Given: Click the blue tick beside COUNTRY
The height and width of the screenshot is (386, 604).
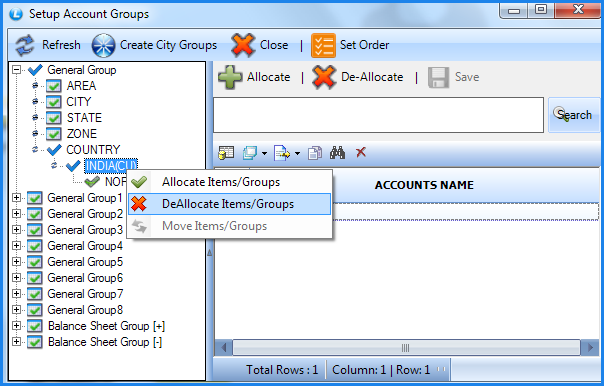Looking at the screenshot, I should point(54,149).
